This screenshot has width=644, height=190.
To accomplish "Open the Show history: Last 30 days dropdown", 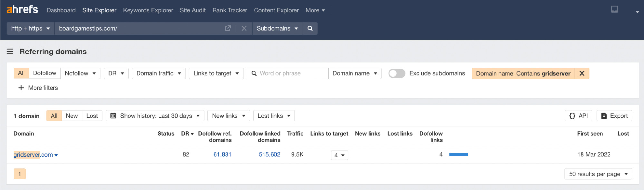I will (x=155, y=116).
